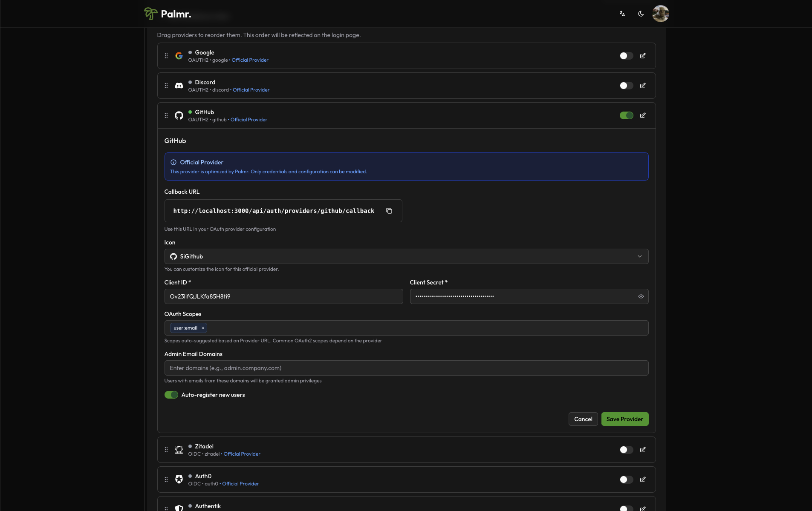Enable the Google provider toggle
This screenshot has height=511, width=812.
coord(626,56)
